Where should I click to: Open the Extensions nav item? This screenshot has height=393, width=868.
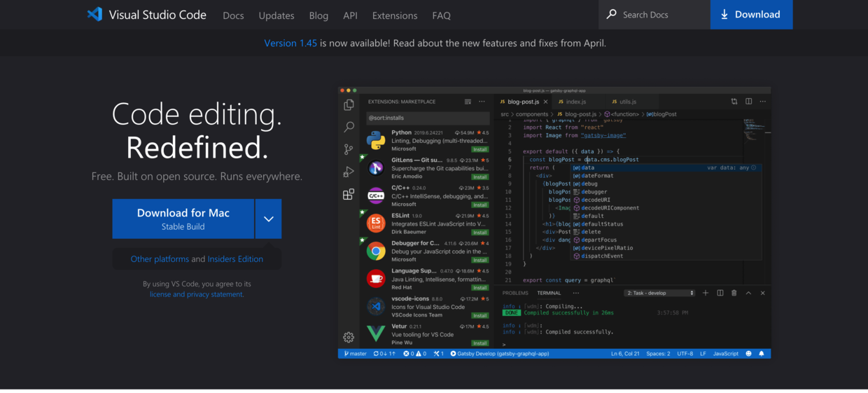pos(395,15)
